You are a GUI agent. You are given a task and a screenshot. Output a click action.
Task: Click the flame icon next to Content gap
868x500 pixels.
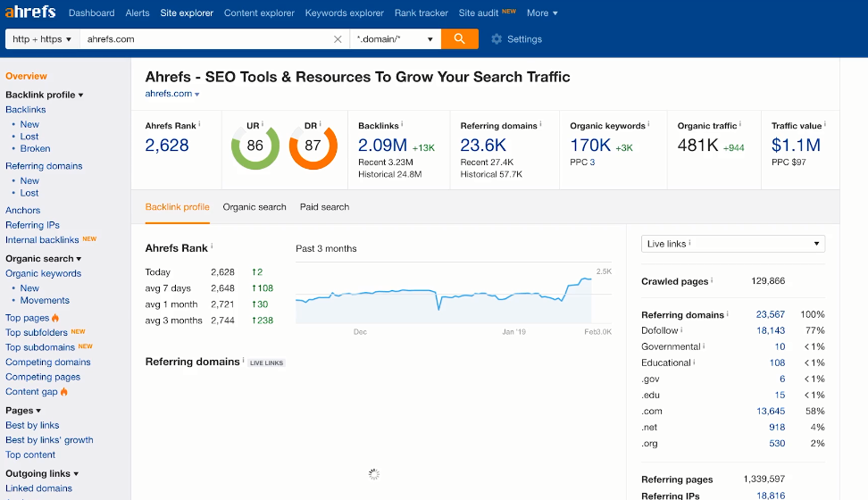pos(64,391)
